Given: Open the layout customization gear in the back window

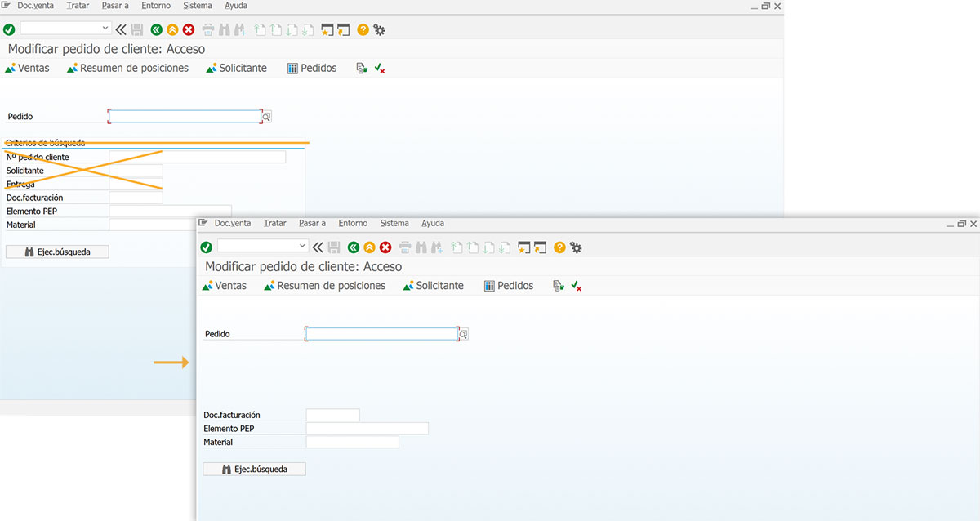Looking at the screenshot, I should coord(379,30).
